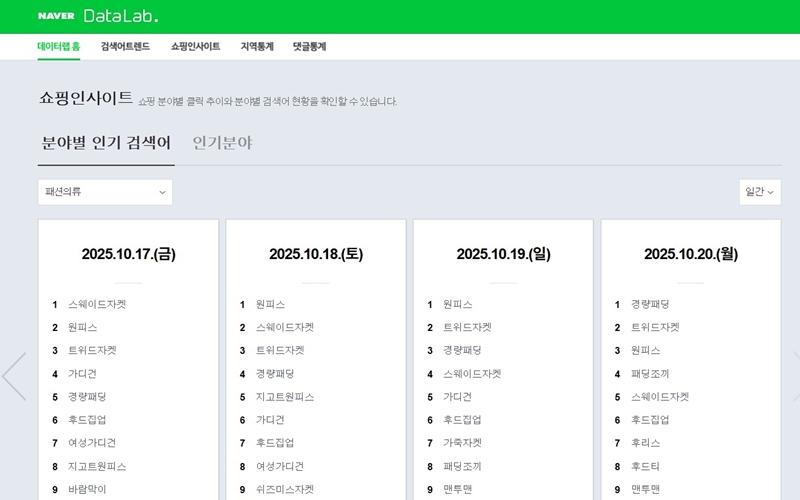800x500 pixels.
Task: Click 트위드자켓 ranked 3 on 10.18
Action: (280, 351)
